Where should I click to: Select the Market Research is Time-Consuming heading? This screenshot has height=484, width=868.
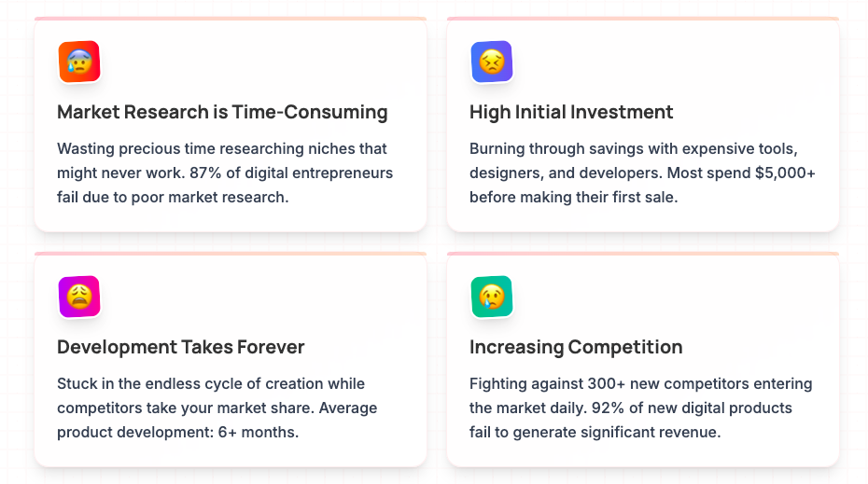coord(222,112)
